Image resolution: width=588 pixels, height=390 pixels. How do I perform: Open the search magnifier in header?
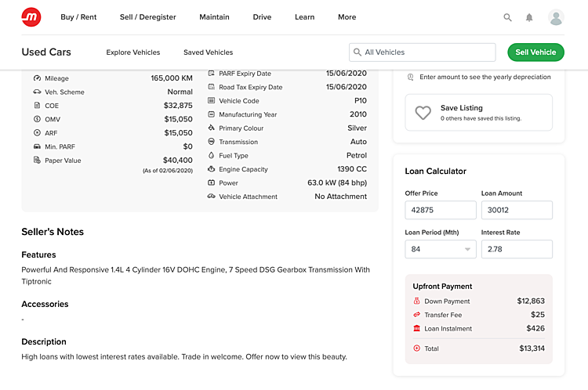[507, 17]
